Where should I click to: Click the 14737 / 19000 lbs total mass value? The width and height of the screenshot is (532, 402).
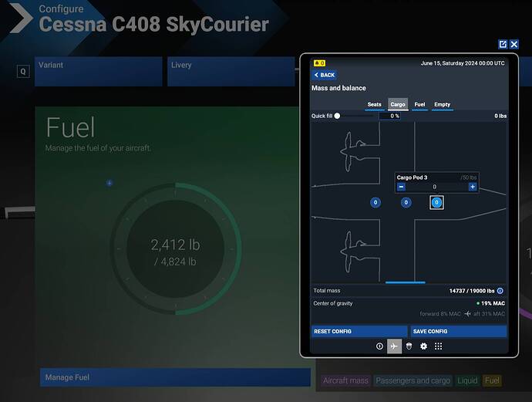(472, 291)
